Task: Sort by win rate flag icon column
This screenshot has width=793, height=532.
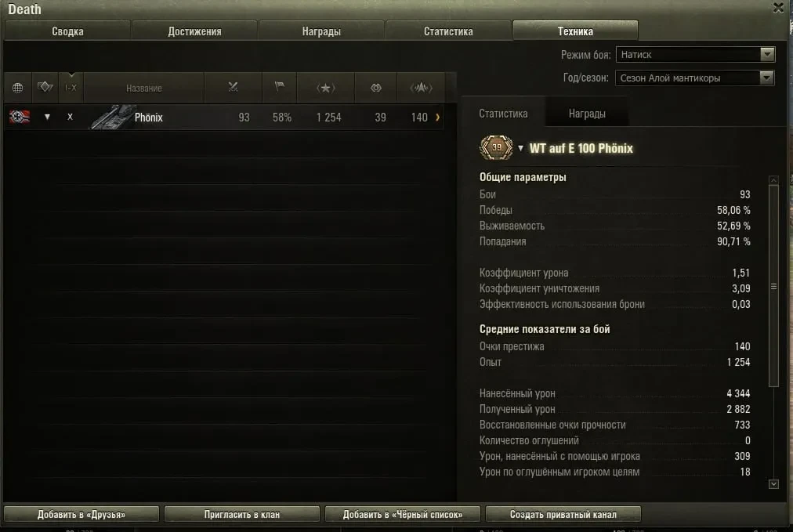Action: (x=279, y=88)
